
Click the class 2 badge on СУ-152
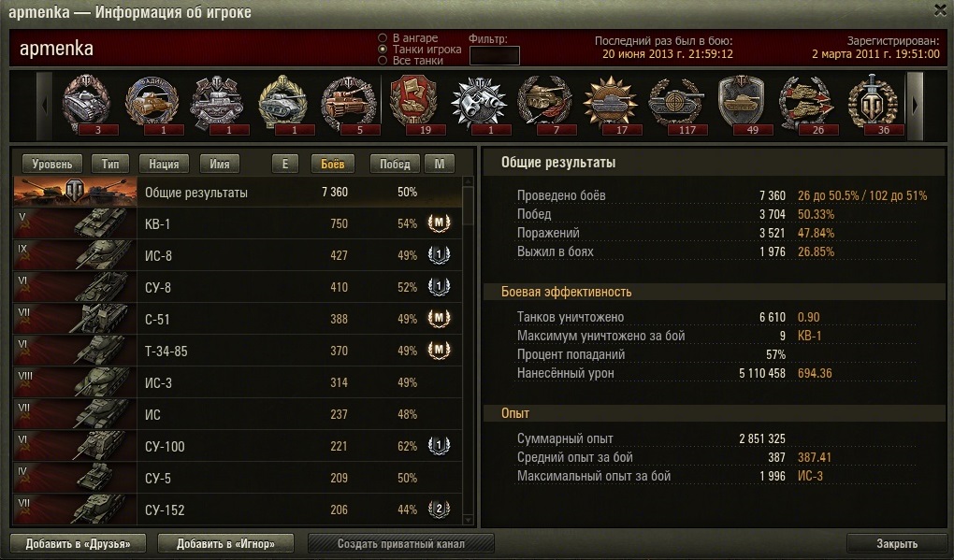pos(439,509)
